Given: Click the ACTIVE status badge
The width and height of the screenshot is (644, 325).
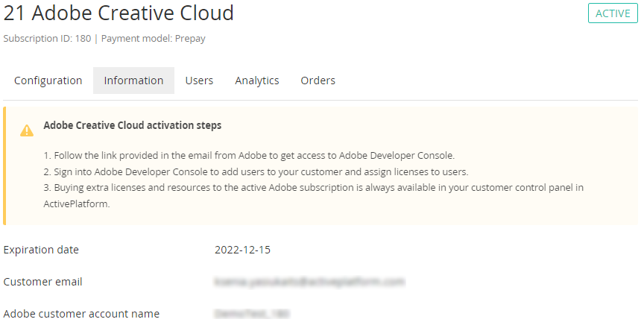Looking at the screenshot, I should pyautogui.click(x=613, y=13).
